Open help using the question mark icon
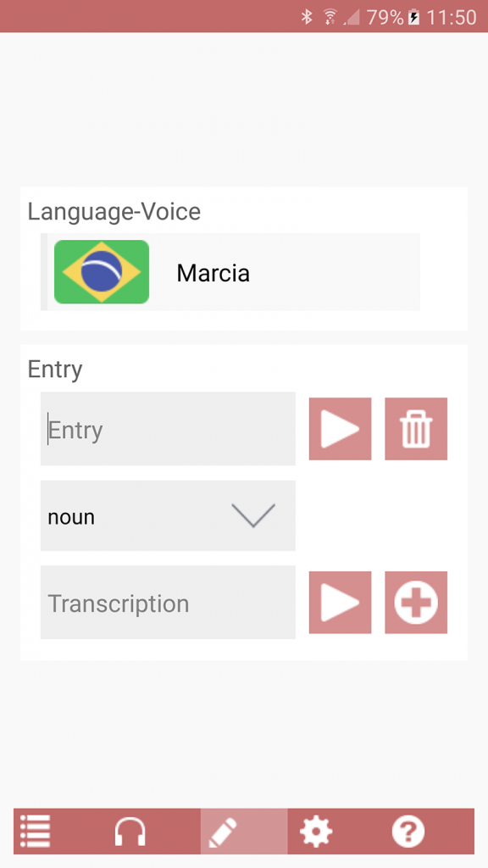488x868 pixels. pyautogui.click(x=408, y=832)
